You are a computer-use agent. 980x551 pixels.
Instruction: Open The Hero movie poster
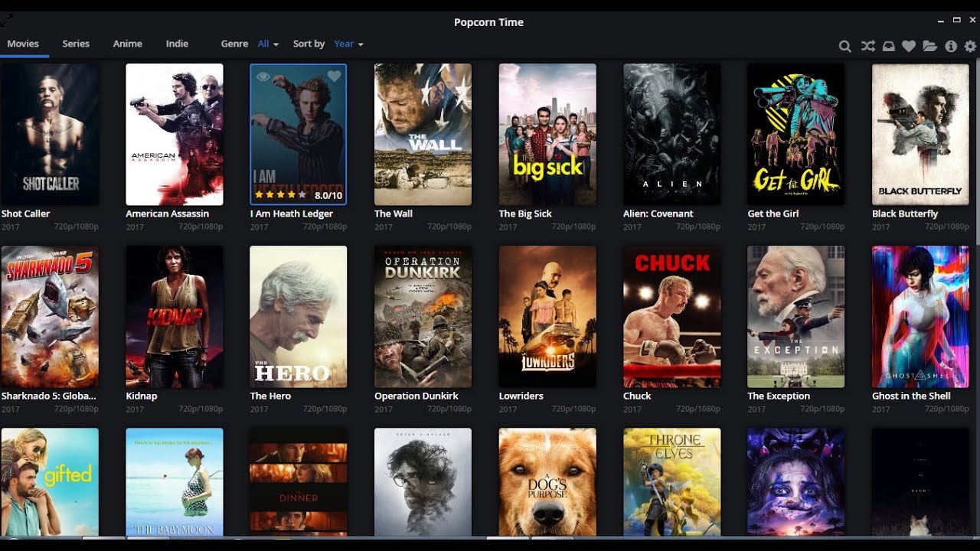point(299,317)
